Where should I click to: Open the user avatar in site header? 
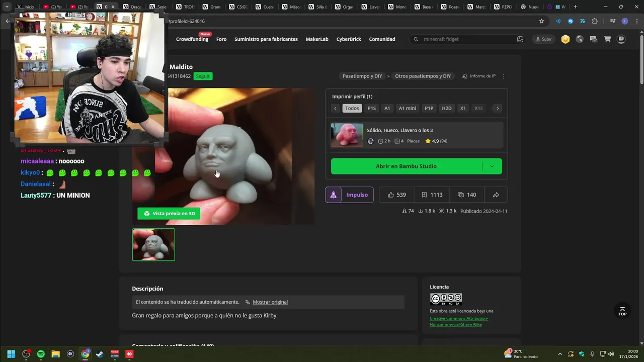tap(621, 39)
